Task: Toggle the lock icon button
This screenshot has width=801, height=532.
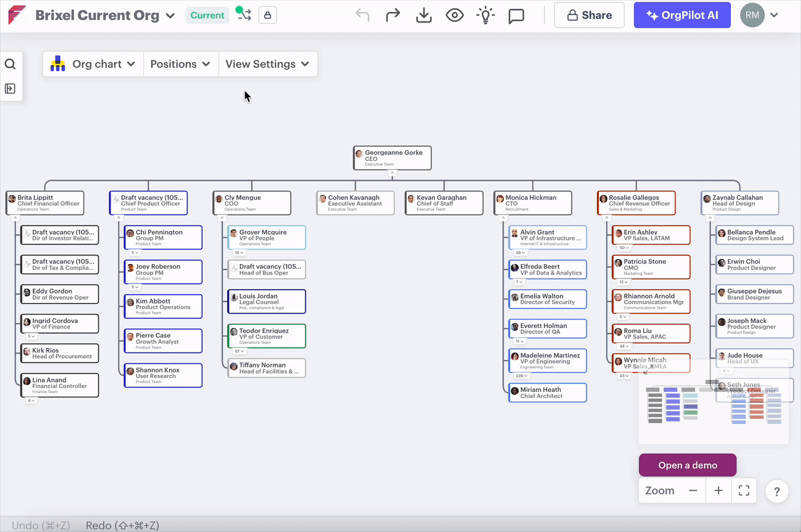Action: (268, 16)
